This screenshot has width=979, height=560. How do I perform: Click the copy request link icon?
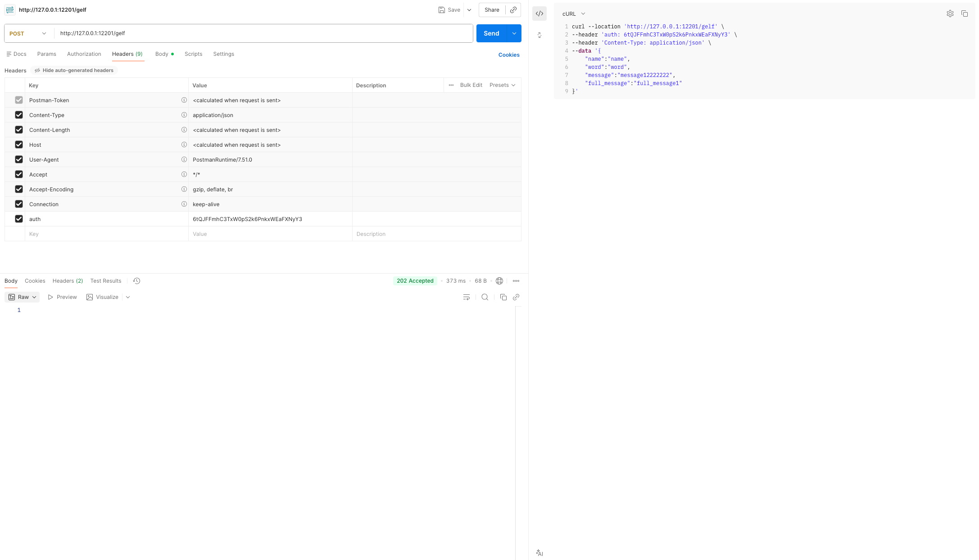pyautogui.click(x=513, y=10)
